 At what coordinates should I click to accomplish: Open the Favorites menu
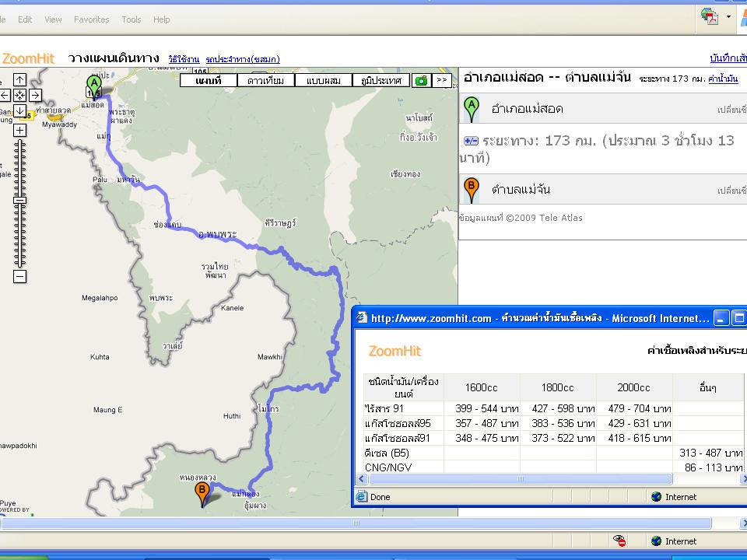pyautogui.click(x=92, y=19)
